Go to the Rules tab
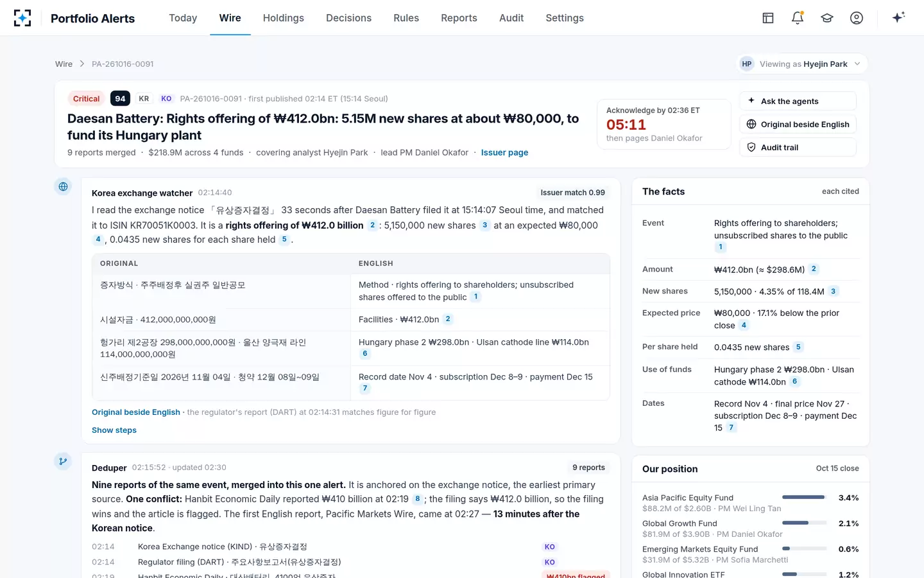The image size is (924, 578). coord(406,18)
